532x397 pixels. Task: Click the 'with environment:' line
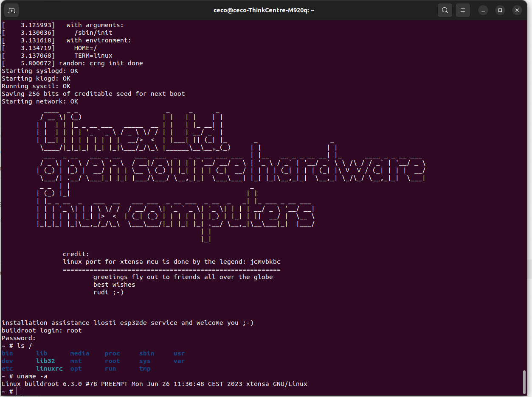(67, 40)
